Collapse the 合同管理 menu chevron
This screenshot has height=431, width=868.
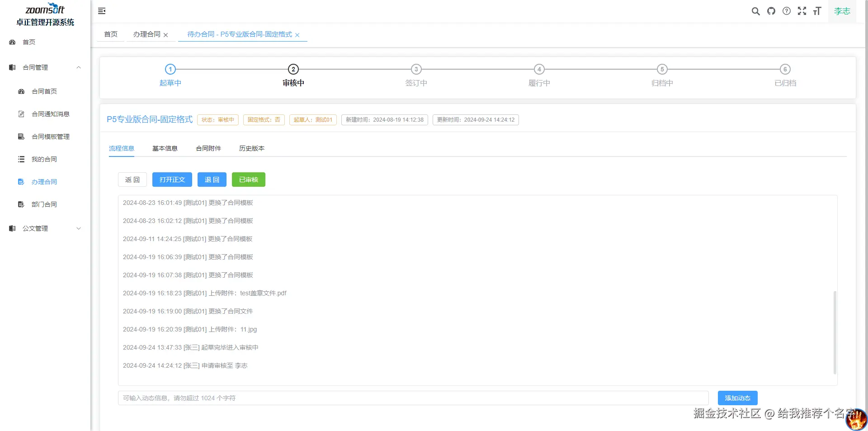pyautogui.click(x=79, y=67)
